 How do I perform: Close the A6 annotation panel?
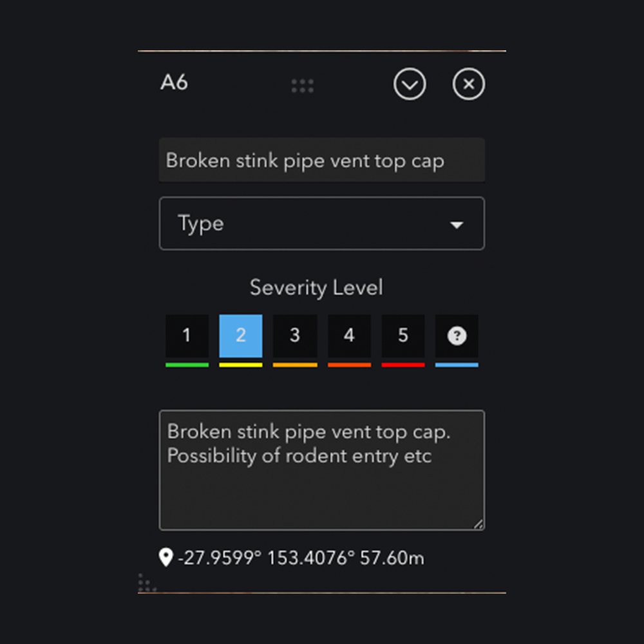469,84
